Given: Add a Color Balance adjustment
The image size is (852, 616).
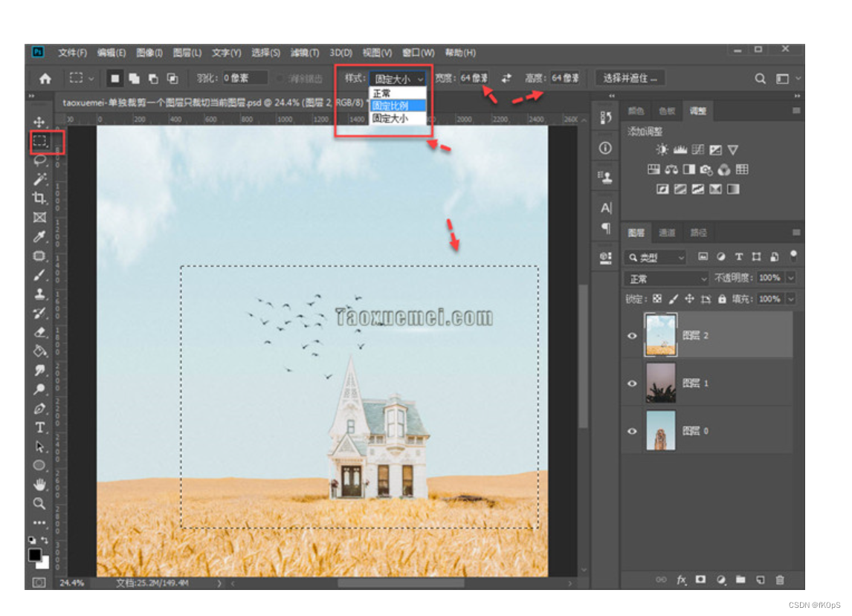Looking at the screenshot, I should tap(671, 169).
